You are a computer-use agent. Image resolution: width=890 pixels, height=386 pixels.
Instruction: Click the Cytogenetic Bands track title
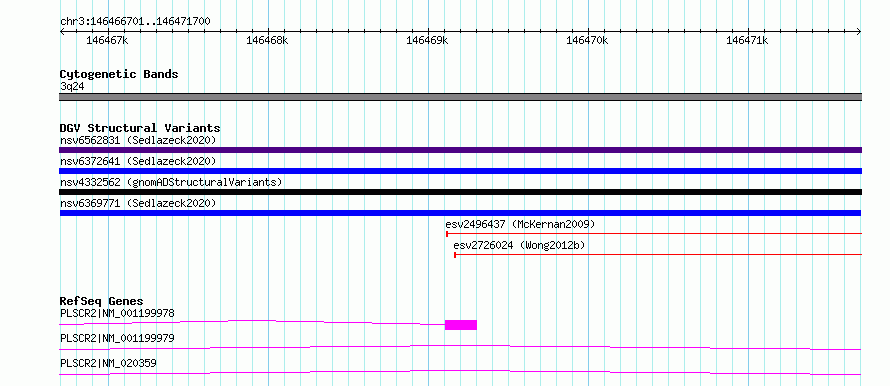pos(119,74)
